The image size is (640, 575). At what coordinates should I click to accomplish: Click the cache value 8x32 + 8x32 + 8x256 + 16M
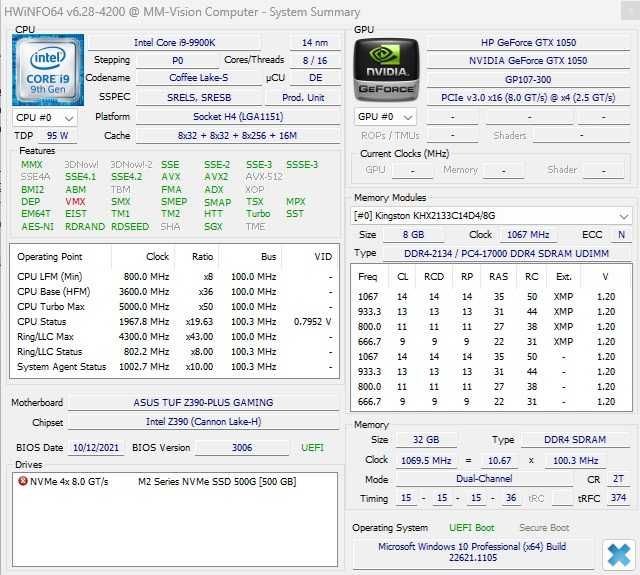pos(238,135)
